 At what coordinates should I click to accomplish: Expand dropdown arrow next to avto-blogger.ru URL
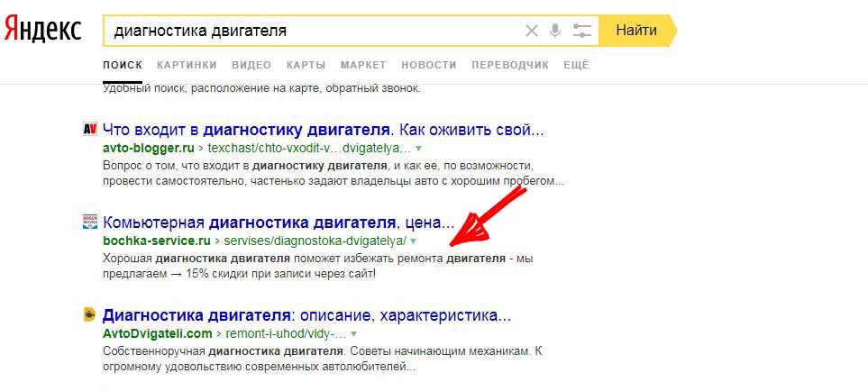tap(419, 149)
